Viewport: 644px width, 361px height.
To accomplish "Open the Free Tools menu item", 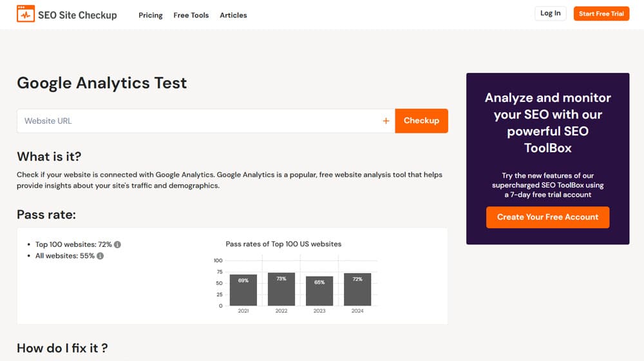I will point(191,15).
